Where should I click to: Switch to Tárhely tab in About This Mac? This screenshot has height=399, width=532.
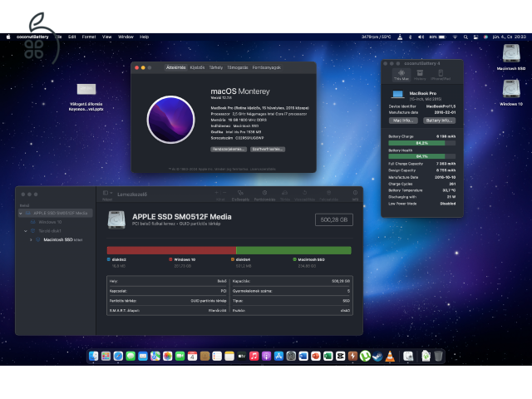(216, 67)
